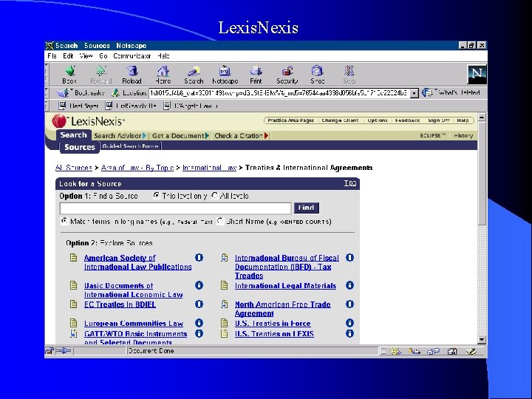
Task: Open the U.S. Treaties in Force link
Action: pyautogui.click(x=273, y=324)
